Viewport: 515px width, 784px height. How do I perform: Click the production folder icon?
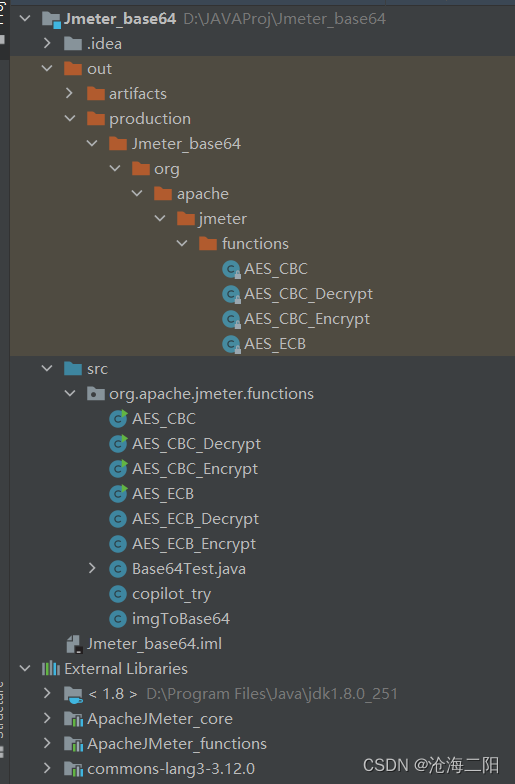96,118
